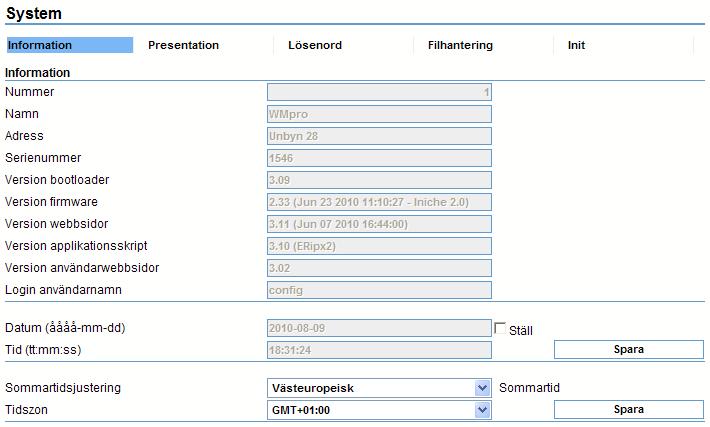Click the Version bootloader label
This screenshot has height=427, width=710.
57,180
